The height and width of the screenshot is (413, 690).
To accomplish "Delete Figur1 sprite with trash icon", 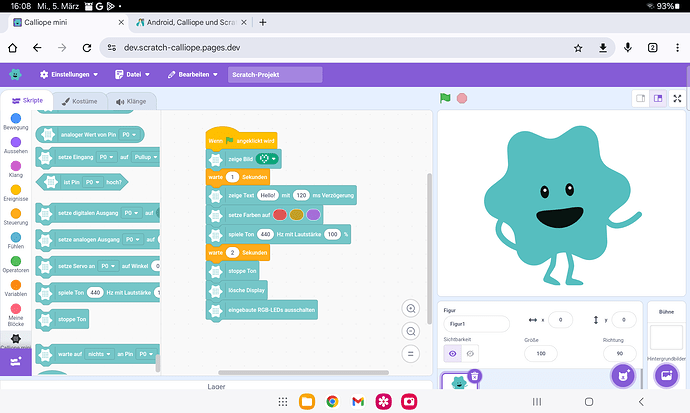I will pos(474,376).
